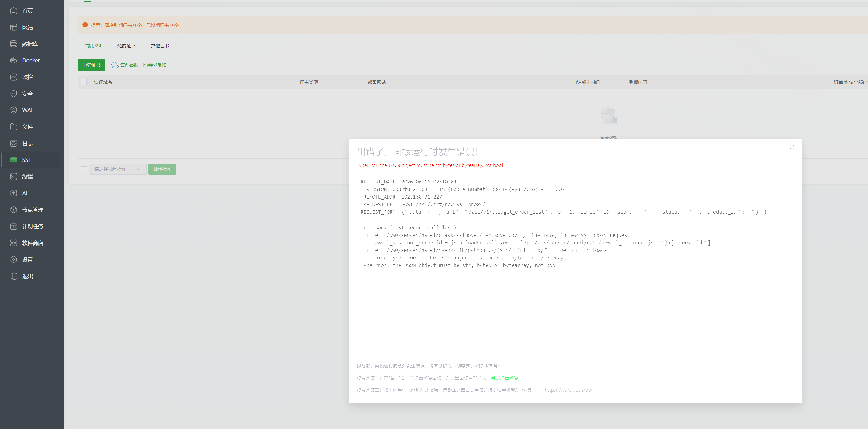This screenshot has height=429, width=868.
Task: Open the Docker sidebar icon
Action: pyautogui.click(x=14, y=60)
